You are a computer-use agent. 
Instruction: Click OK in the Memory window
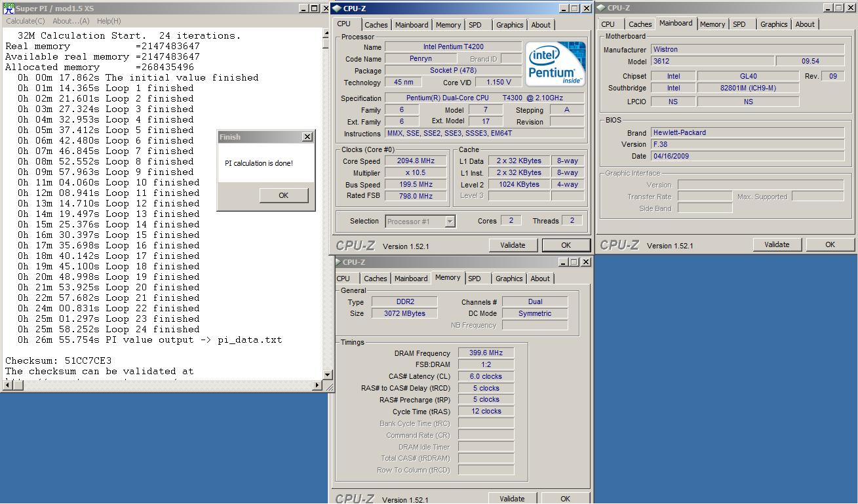(566, 498)
